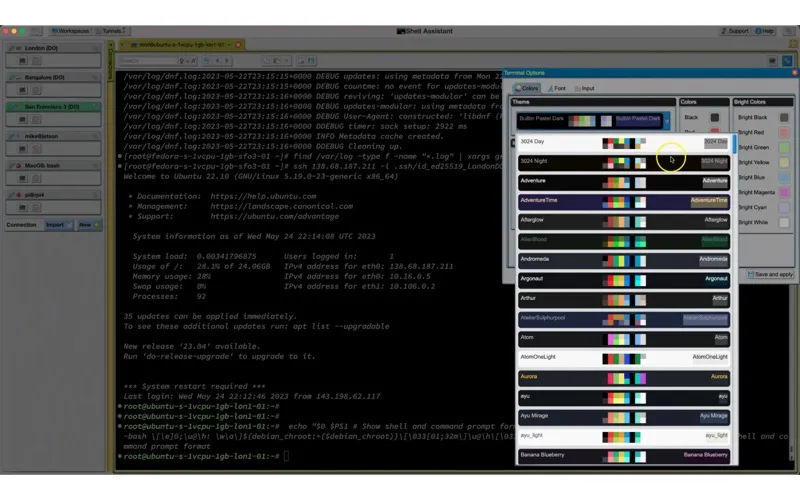Open file browser icon under London (DO)
The image size is (800, 500).
tap(36, 61)
